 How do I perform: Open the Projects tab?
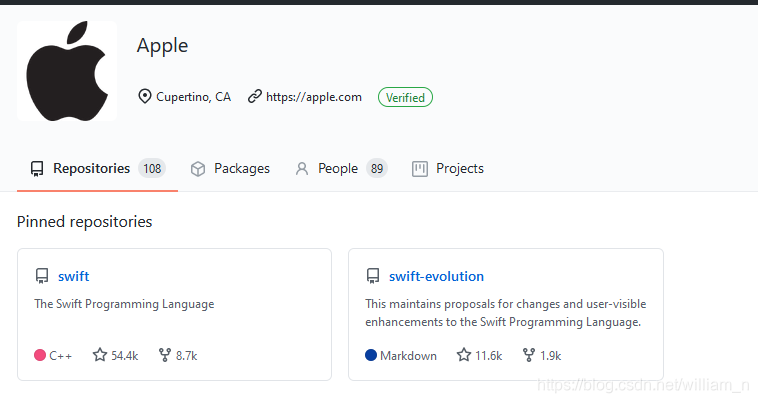point(448,169)
